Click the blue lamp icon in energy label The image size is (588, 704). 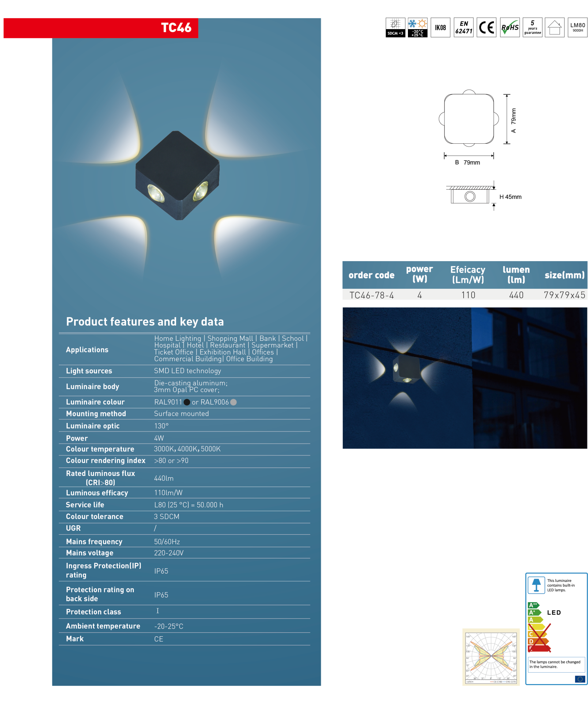click(536, 585)
